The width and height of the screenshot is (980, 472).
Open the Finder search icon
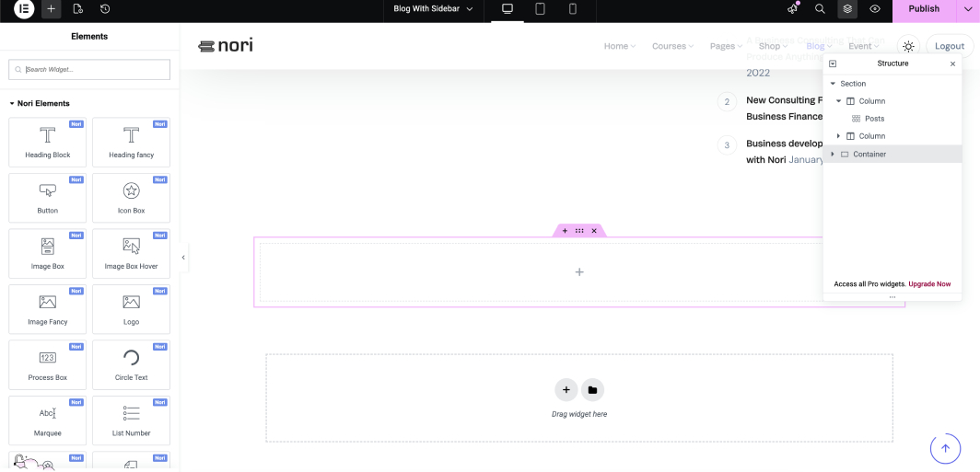click(820, 9)
